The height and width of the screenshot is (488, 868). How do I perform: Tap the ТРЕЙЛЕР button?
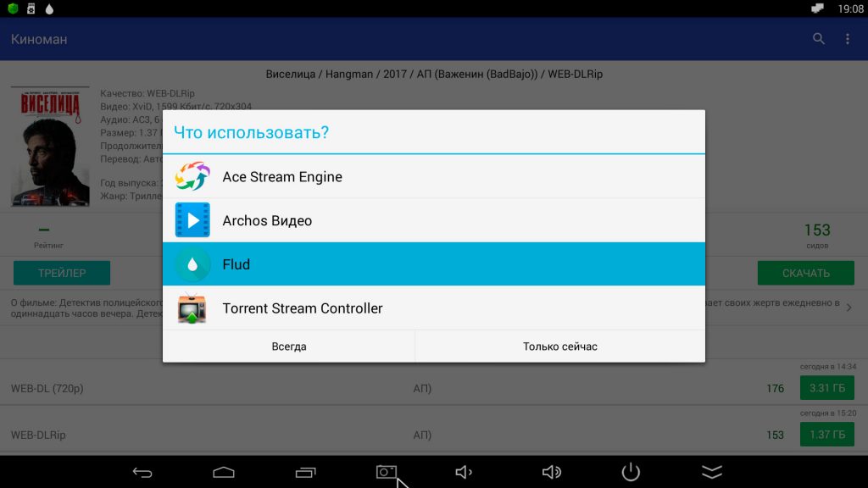(61, 273)
